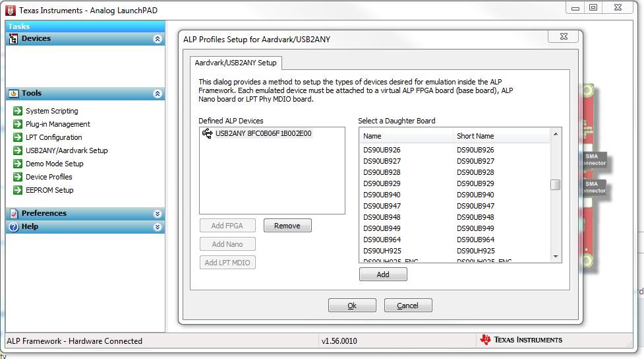Click the LPT Configuration arrow icon
Screen dimensions: 644x359
[18, 137]
